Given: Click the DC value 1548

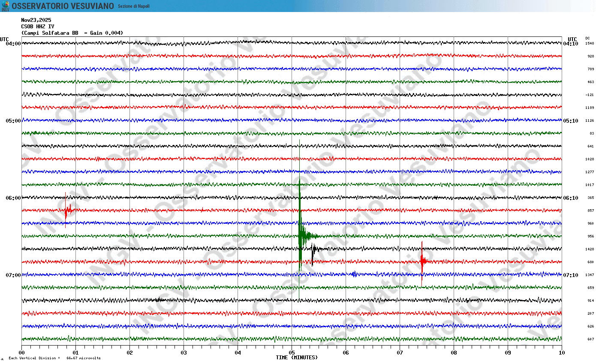Looking at the screenshot, I should (590, 43).
